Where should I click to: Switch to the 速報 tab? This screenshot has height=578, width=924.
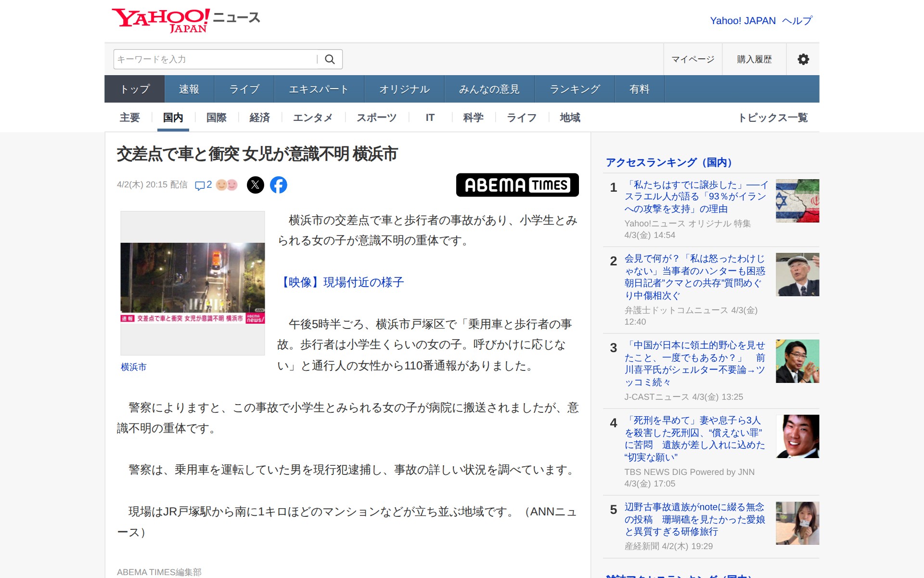tap(189, 89)
